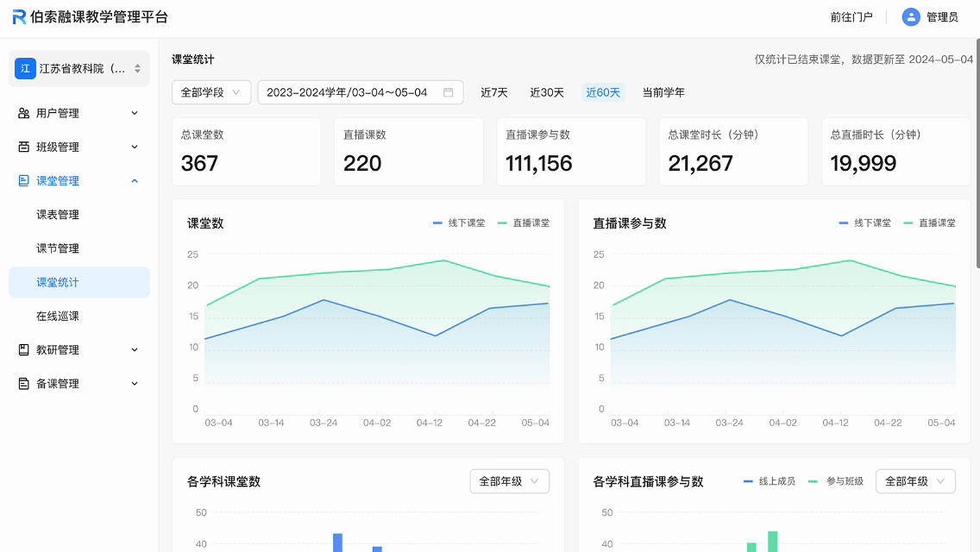The height and width of the screenshot is (552, 980).
Task: Click the 直播课数 220 stat card
Action: coord(409,151)
